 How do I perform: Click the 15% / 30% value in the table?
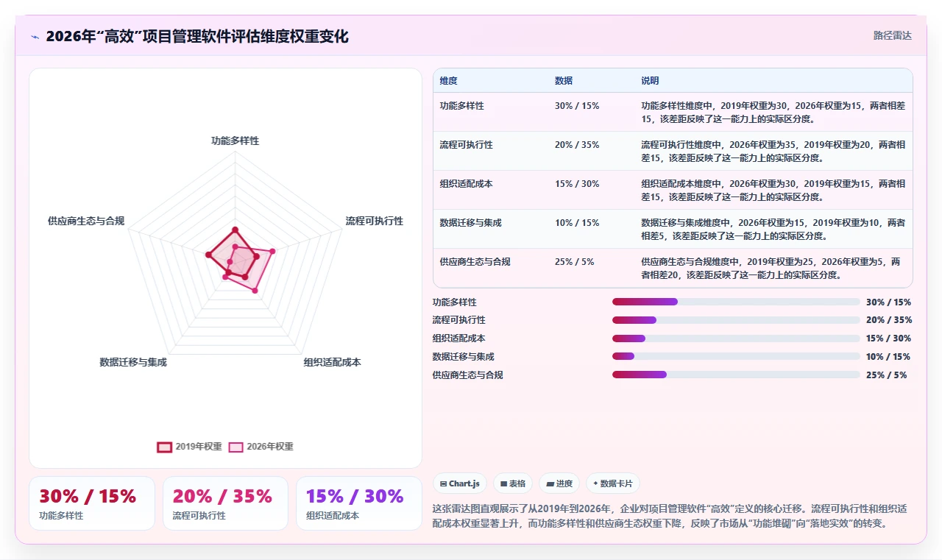(x=577, y=184)
